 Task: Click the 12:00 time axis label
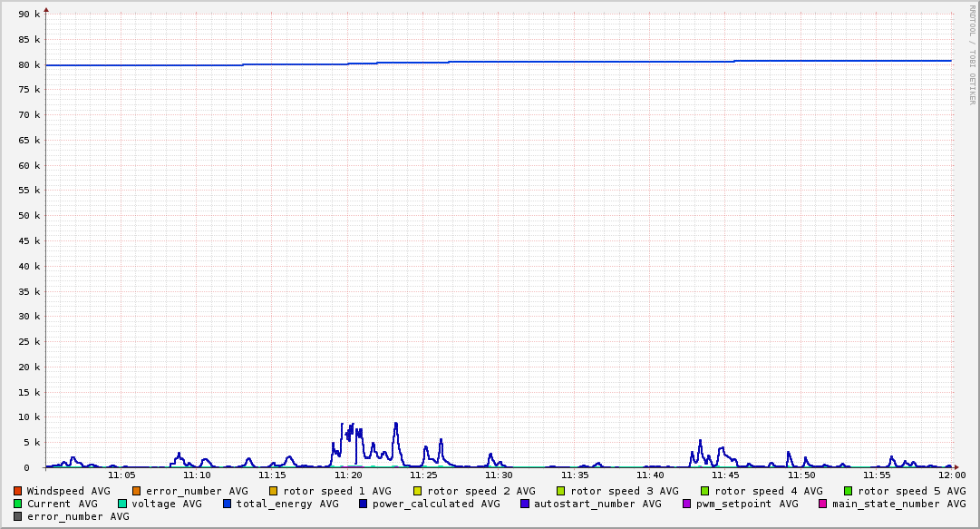pyautogui.click(x=952, y=475)
